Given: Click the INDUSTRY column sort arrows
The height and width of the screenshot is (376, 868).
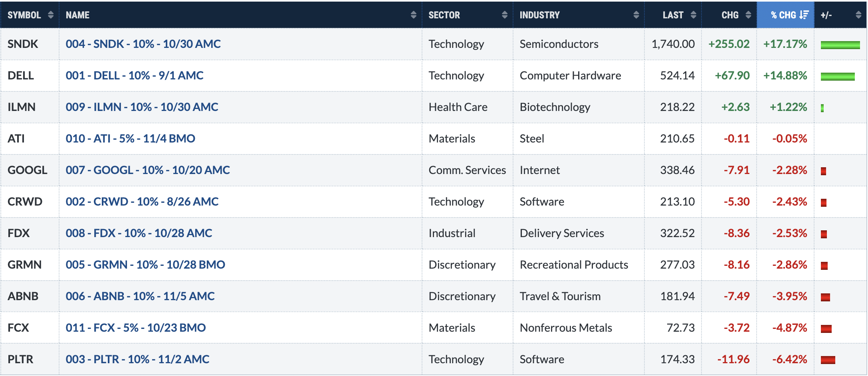Looking at the screenshot, I should (636, 15).
